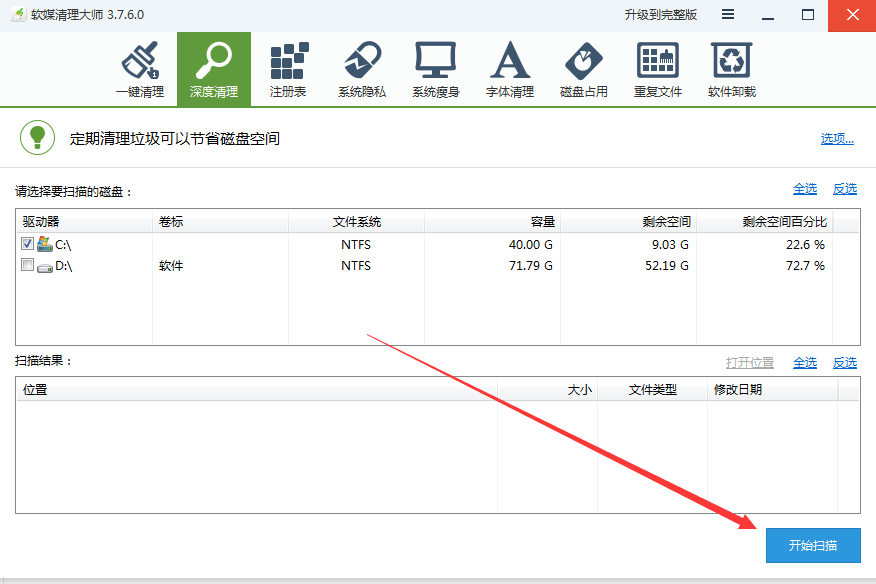
Task: Sort by 容量 column header
Action: click(x=492, y=222)
